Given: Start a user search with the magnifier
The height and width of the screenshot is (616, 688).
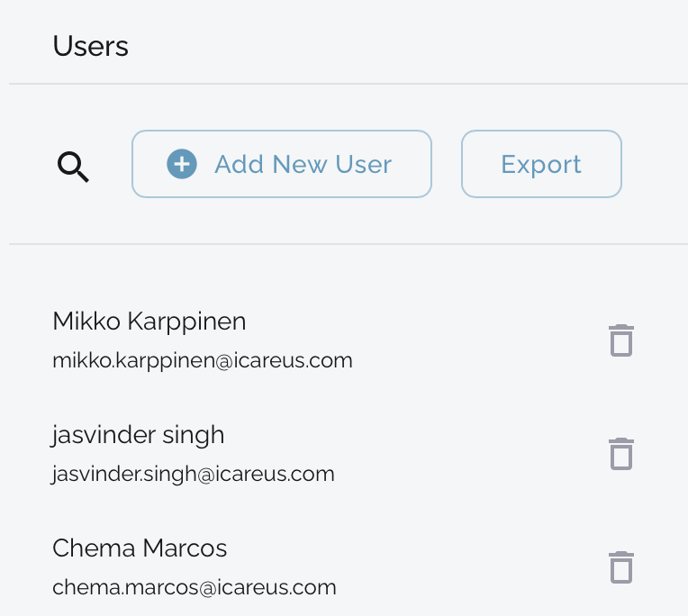Looking at the screenshot, I should [74, 167].
